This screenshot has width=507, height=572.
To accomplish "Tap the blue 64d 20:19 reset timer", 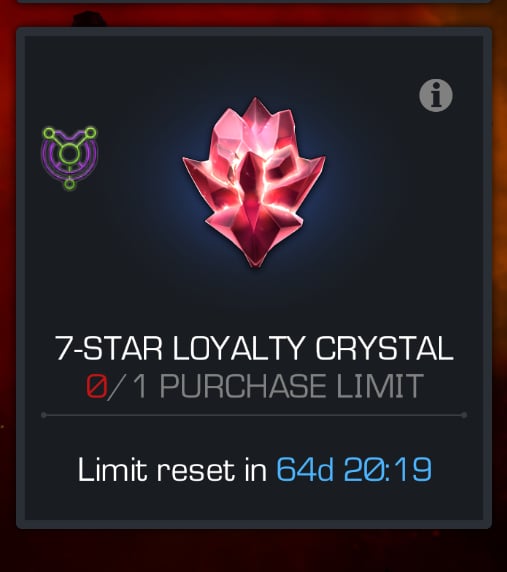I will [354, 469].
